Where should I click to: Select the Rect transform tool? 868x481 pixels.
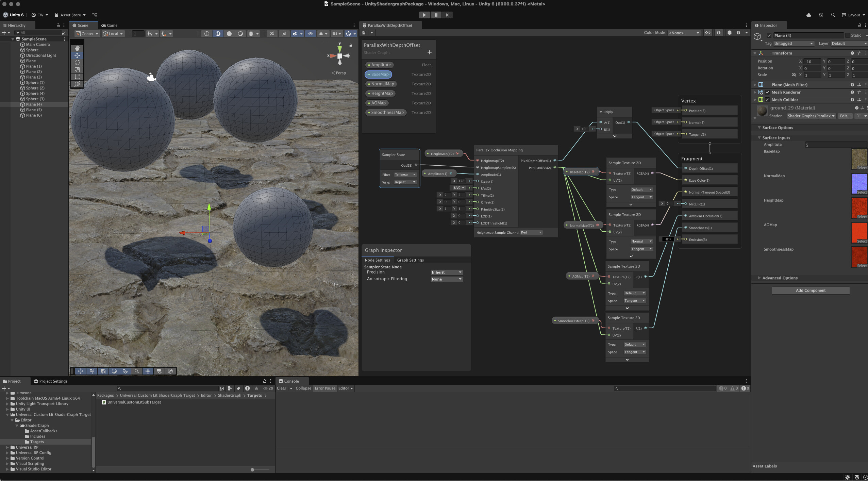coord(77,77)
